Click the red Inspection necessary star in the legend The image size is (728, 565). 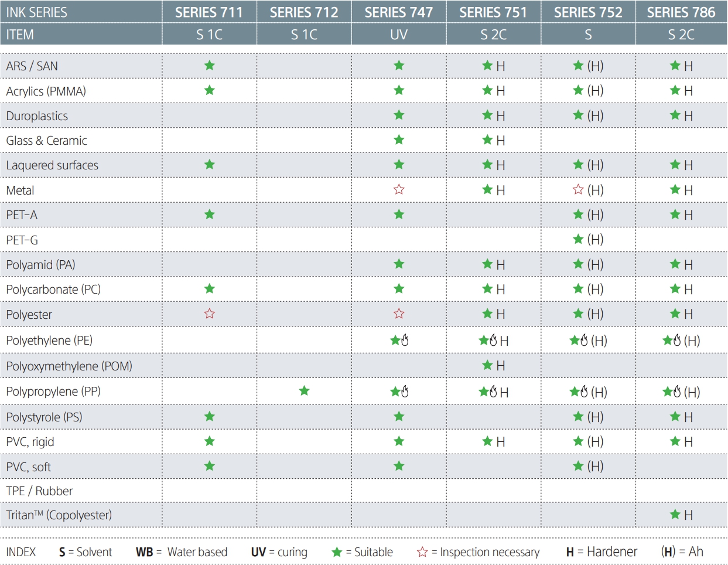[x=422, y=552]
